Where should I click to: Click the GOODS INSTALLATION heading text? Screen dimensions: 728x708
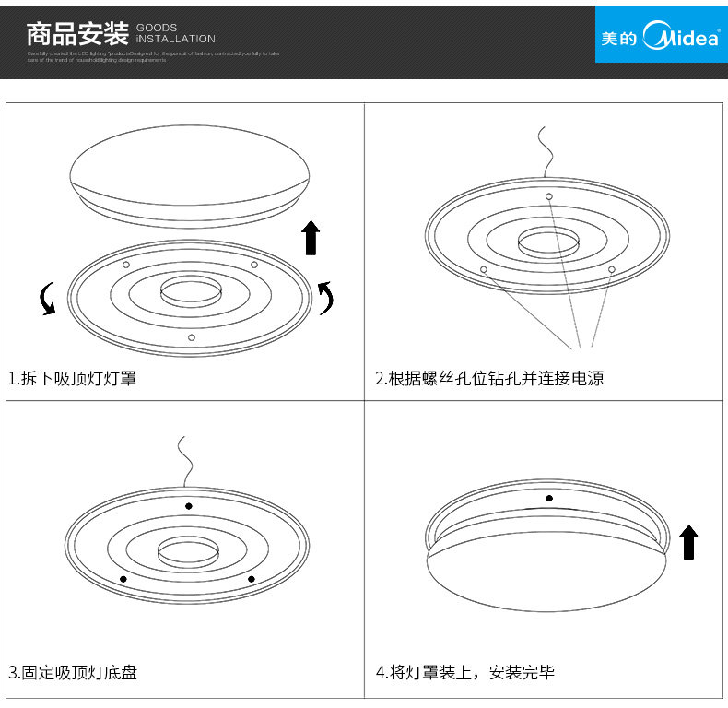point(175,33)
